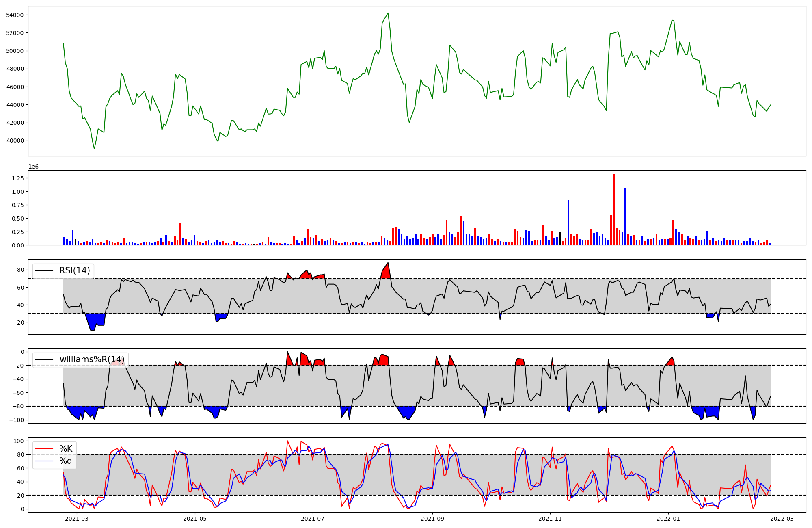Click the tallest red volume bar

(614, 209)
